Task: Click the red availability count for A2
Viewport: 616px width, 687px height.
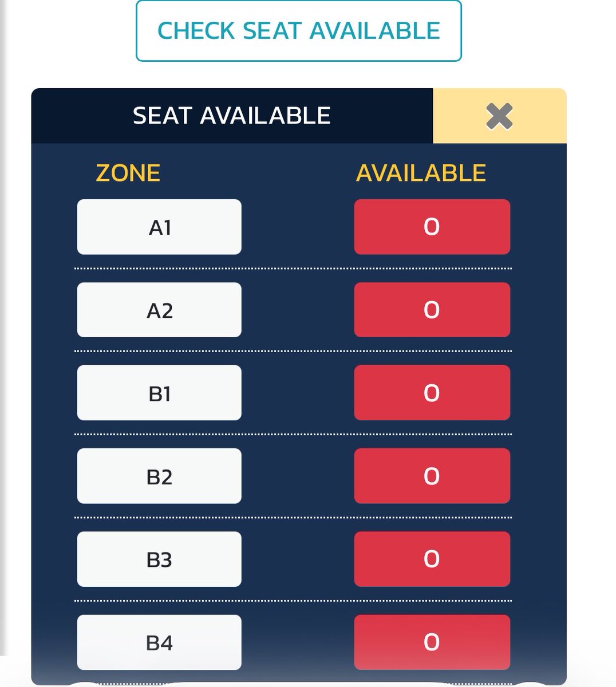Action: 432,310
